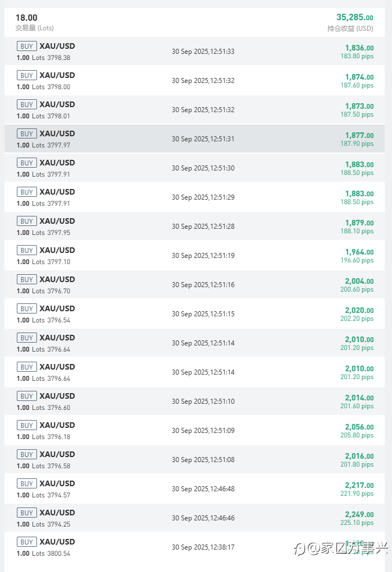This screenshot has height=572, width=392.
Task: Click the BUY badge of the 3794.57 position
Action: tap(26, 484)
